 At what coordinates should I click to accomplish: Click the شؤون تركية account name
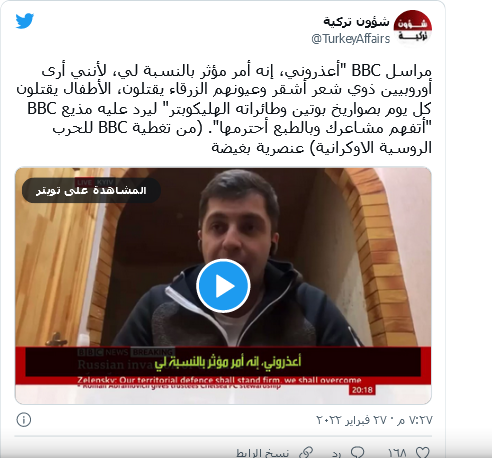click(356, 22)
